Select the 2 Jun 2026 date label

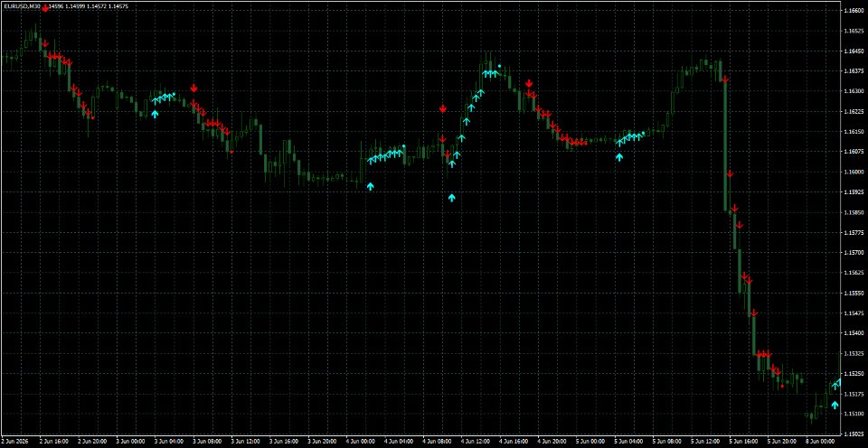click(15, 441)
